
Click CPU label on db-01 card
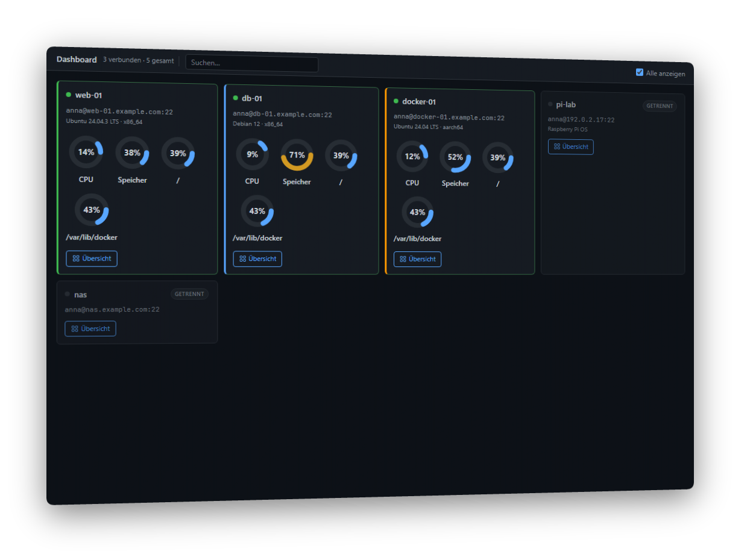pyautogui.click(x=252, y=181)
